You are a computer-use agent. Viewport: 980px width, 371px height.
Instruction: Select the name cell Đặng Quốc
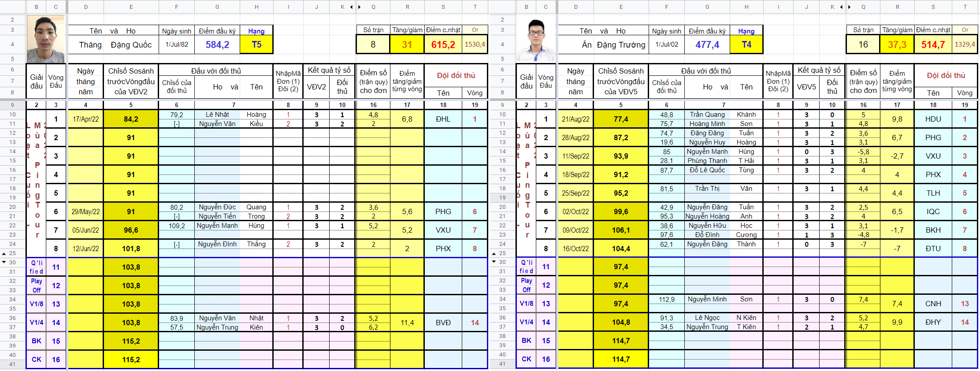tap(131, 45)
